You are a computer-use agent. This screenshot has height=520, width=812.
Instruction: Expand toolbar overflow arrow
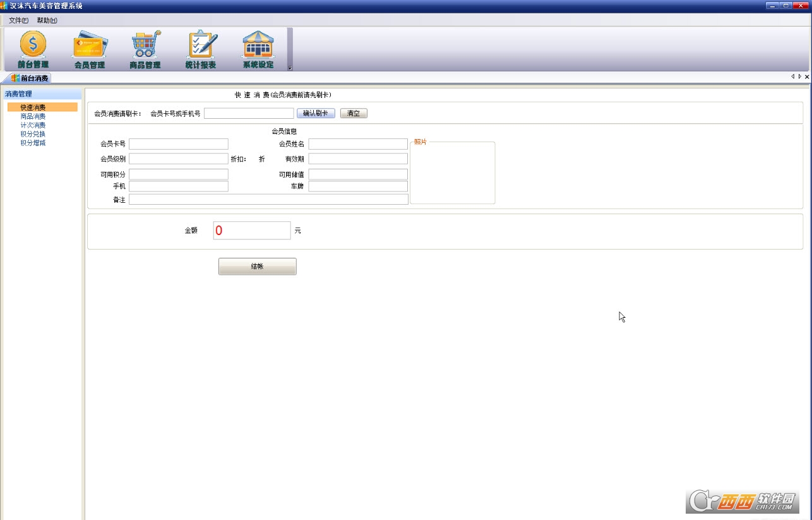click(x=290, y=68)
